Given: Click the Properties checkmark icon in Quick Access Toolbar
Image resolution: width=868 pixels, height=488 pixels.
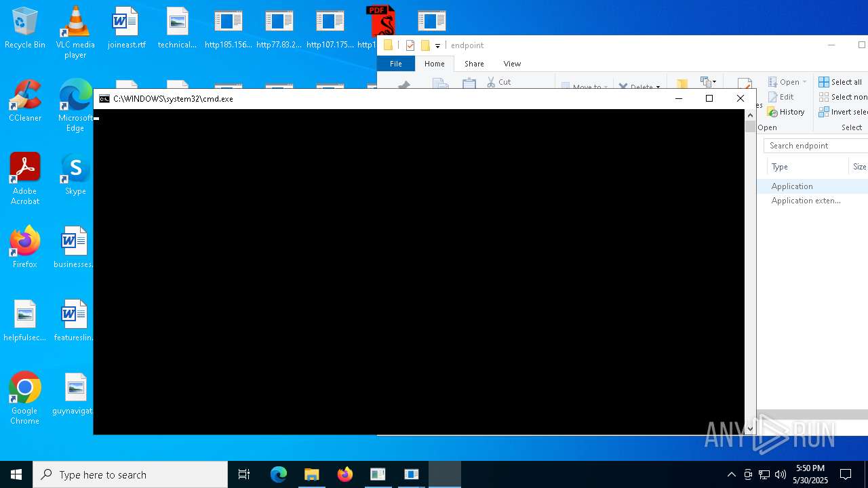Looking at the screenshot, I should click(x=410, y=45).
